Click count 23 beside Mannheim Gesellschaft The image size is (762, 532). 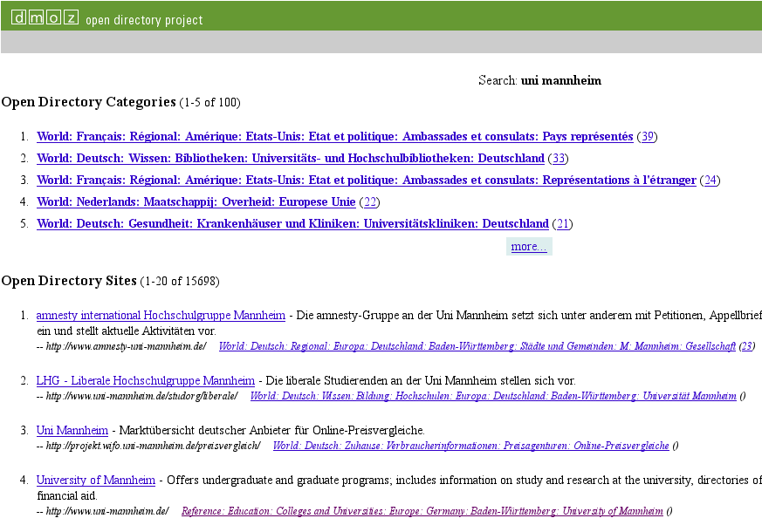746,346
